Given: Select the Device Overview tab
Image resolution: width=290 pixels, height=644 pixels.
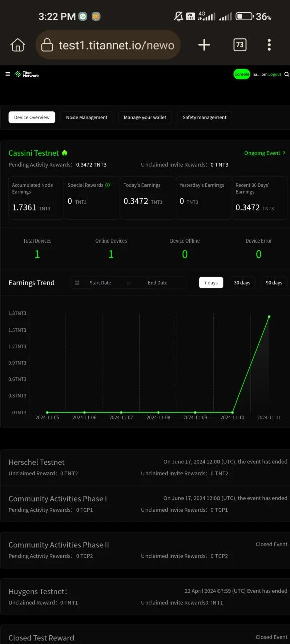Looking at the screenshot, I should 32,117.
